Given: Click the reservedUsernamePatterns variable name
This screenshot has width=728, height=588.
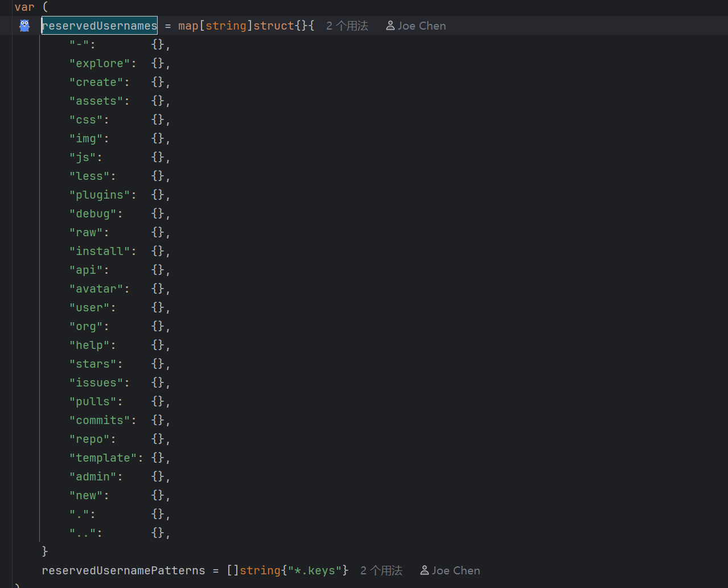Looking at the screenshot, I should (124, 570).
